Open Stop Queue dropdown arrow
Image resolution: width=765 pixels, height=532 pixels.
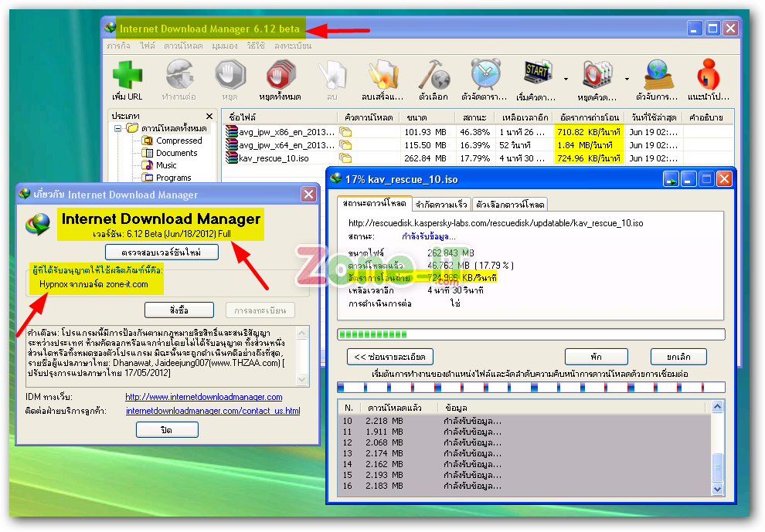(627, 79)
